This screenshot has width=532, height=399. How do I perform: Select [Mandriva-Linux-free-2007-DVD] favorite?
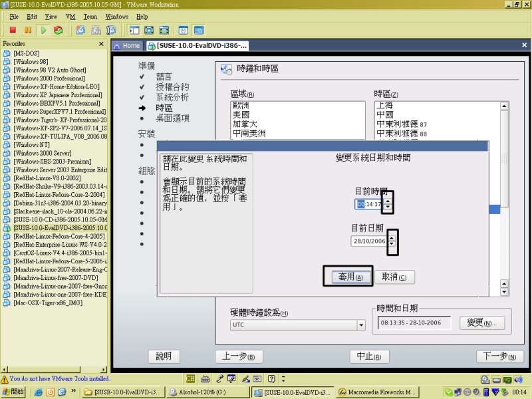tap(56, 278)
